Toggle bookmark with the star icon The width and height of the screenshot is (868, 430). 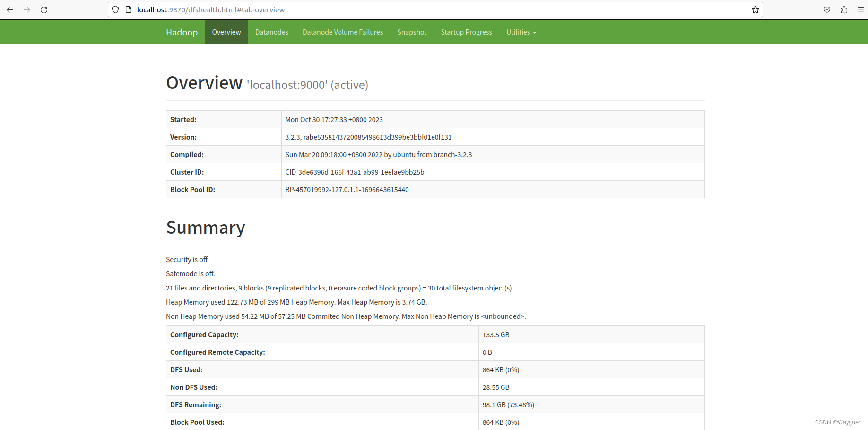[x=755, y=9]
